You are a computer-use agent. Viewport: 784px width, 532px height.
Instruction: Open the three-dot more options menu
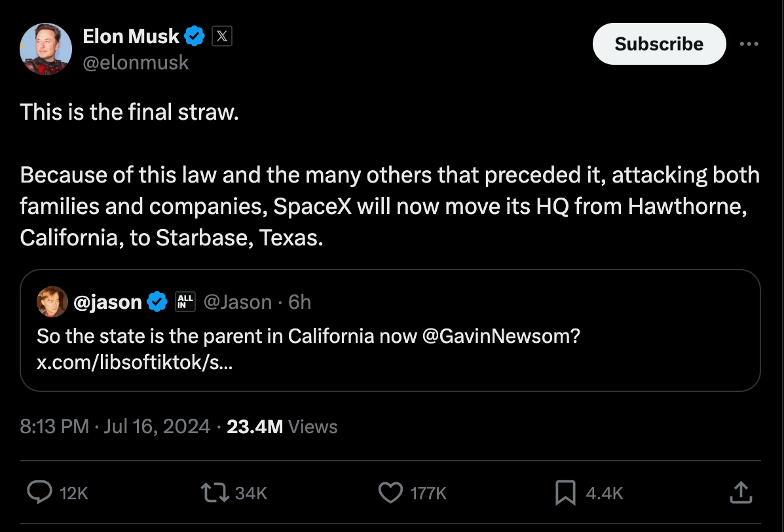coord(749,44)
